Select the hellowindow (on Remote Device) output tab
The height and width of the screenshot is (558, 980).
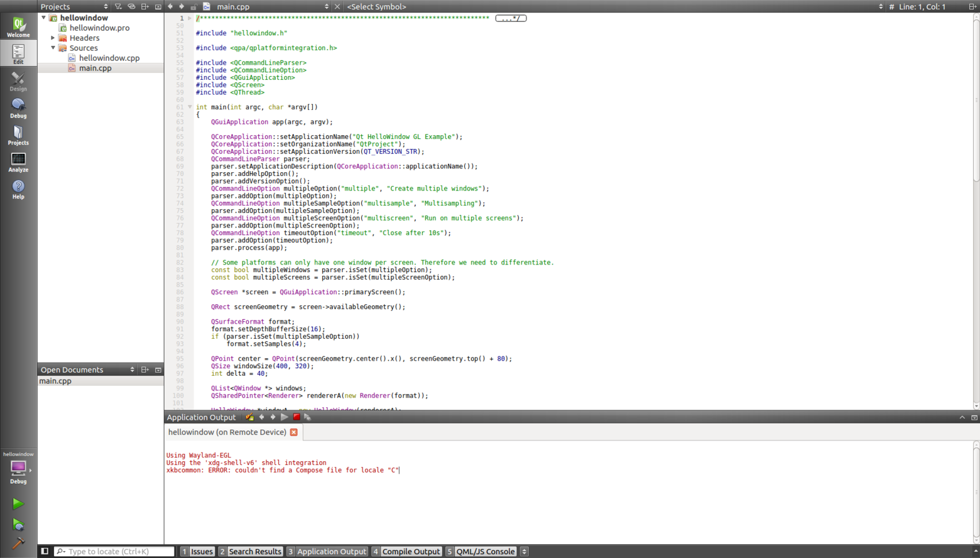pos(226,432)
